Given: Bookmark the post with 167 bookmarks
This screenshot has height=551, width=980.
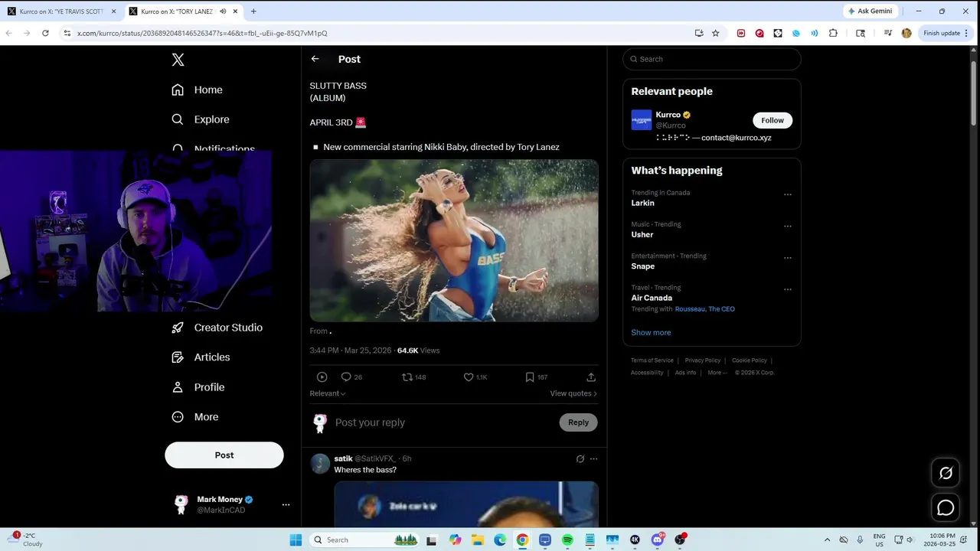Looking at the screenshot, I should click(529, 377).
